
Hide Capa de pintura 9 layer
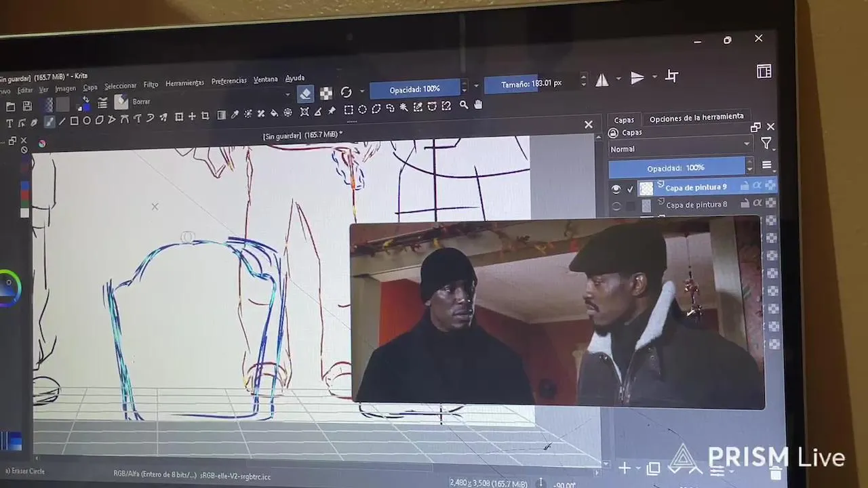coord(616,189)
